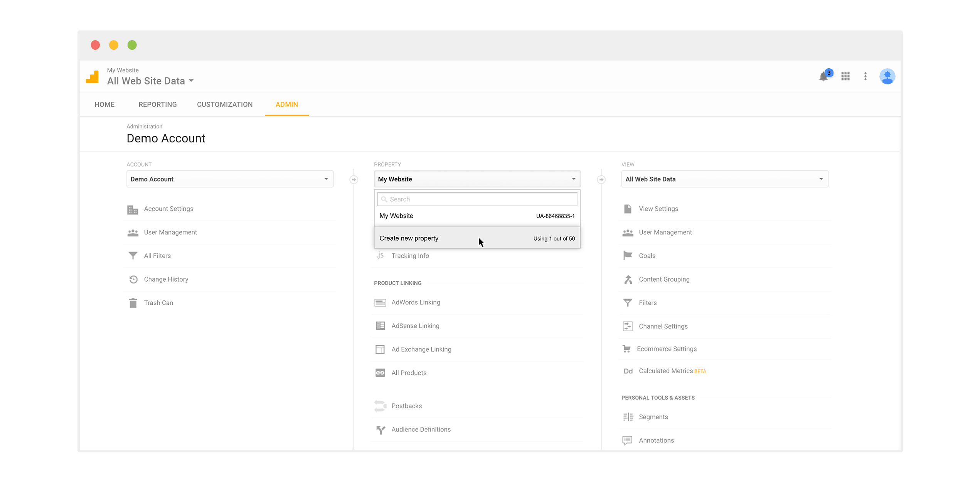The image size is (980, 486).
Task: Click the Goals flag icon
Action: pos(628,255)
